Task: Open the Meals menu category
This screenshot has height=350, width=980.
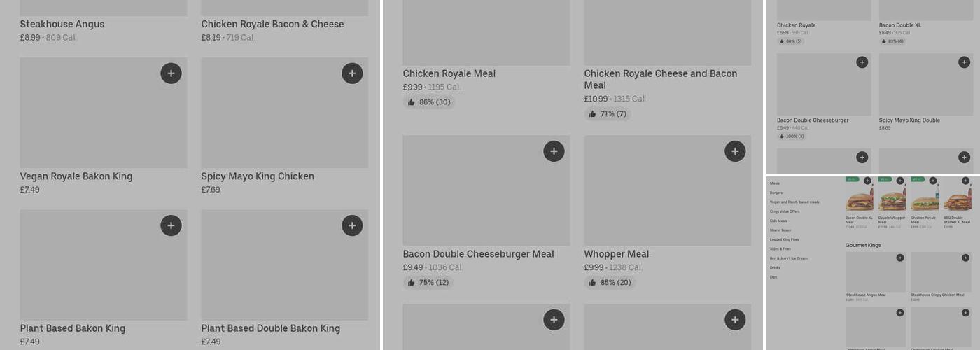Action: click(x=775, y=183)
